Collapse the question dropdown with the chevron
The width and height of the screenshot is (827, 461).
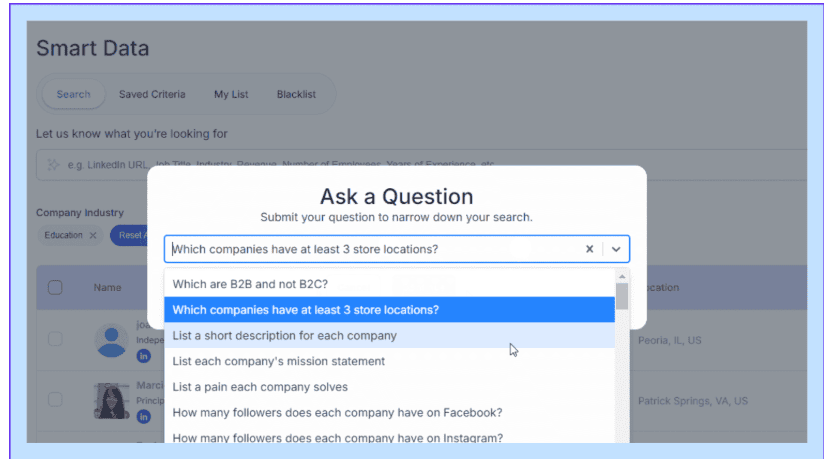click(616, 249)
